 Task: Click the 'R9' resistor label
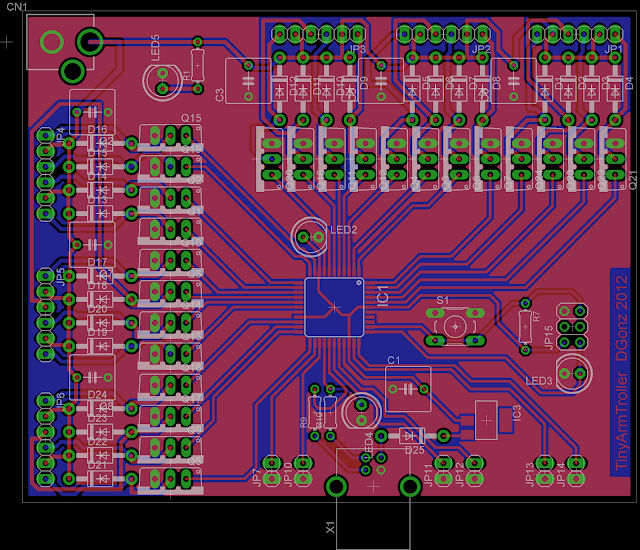pyautogui.click(x=303, y=422)
